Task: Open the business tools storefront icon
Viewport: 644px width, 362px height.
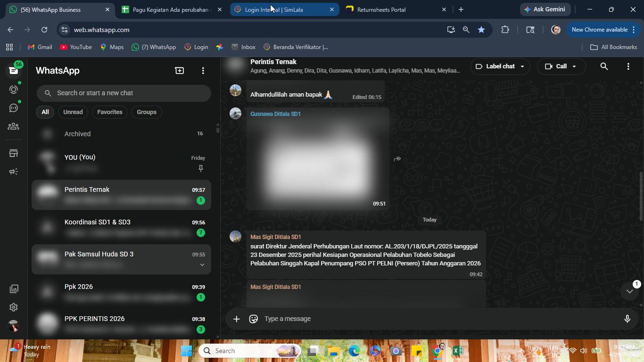Action: pos(14,153)
